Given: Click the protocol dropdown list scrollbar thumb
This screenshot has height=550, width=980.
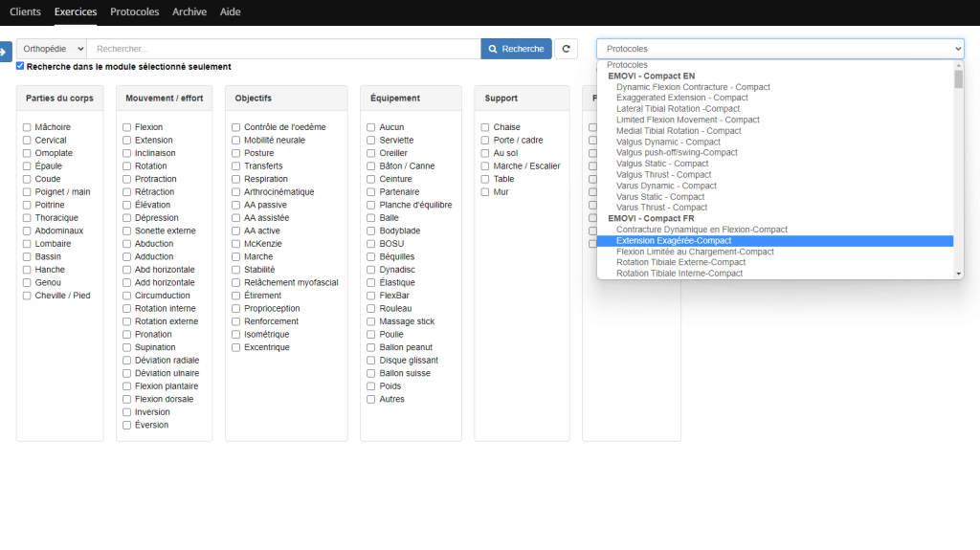Looking at the screenshot, I should click(958, 78).
